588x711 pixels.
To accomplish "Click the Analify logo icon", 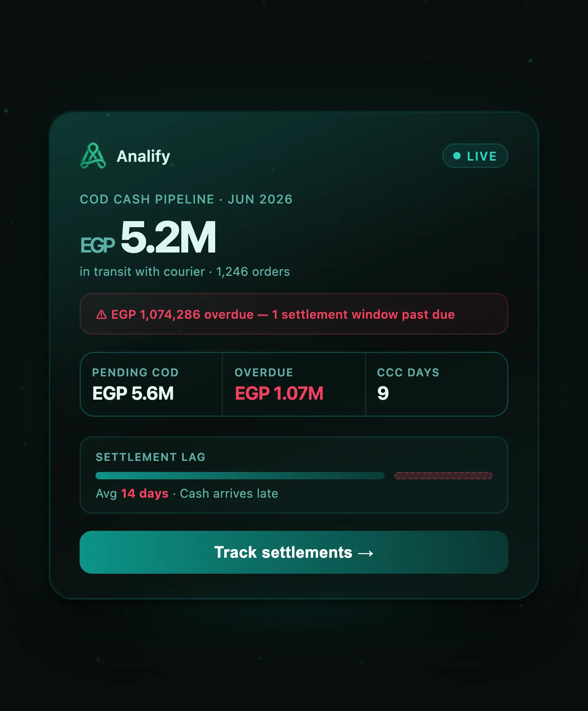I will (x=93, y=156).
